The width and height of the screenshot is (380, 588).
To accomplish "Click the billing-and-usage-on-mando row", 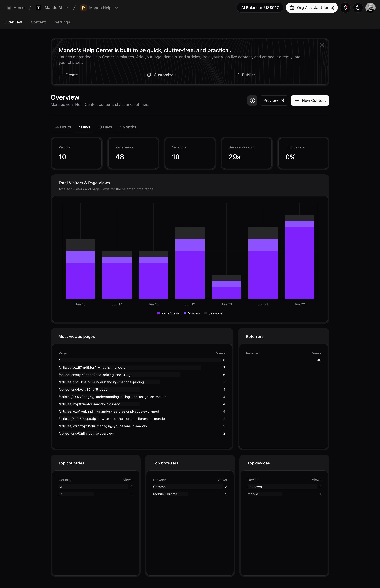I will [142, 397].
